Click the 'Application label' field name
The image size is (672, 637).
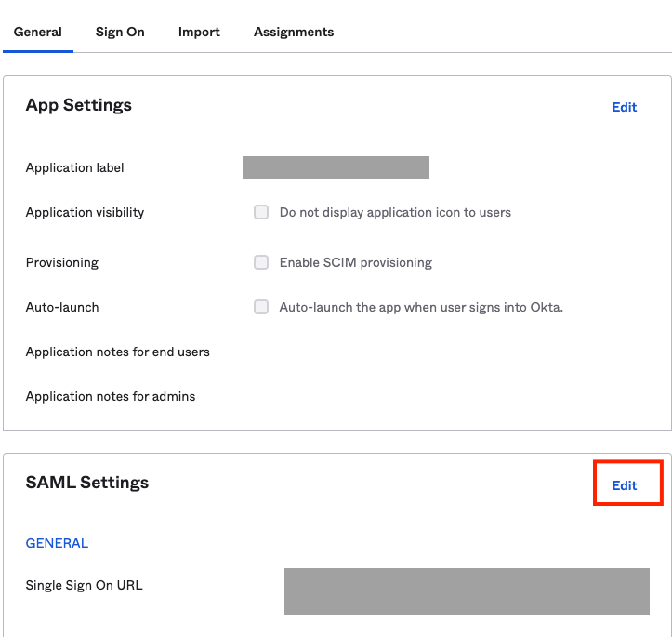coord(74,167)
